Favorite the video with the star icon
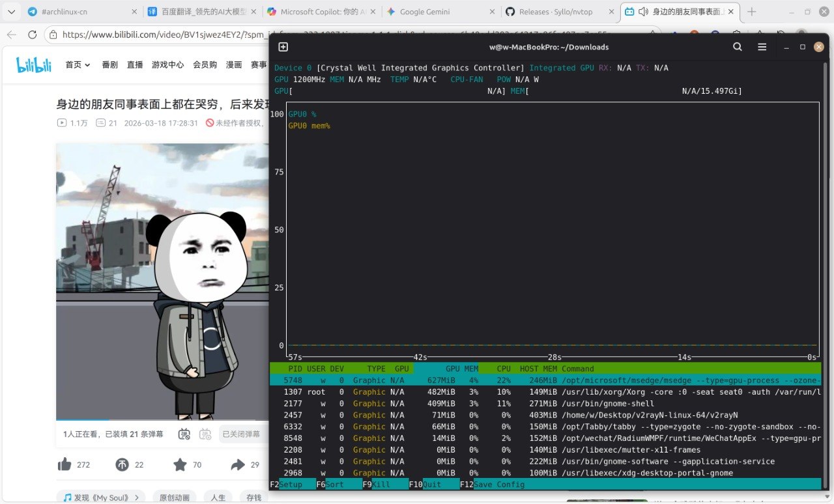The height and width of the screenshot is (504, 834). (x=180, y=464)
